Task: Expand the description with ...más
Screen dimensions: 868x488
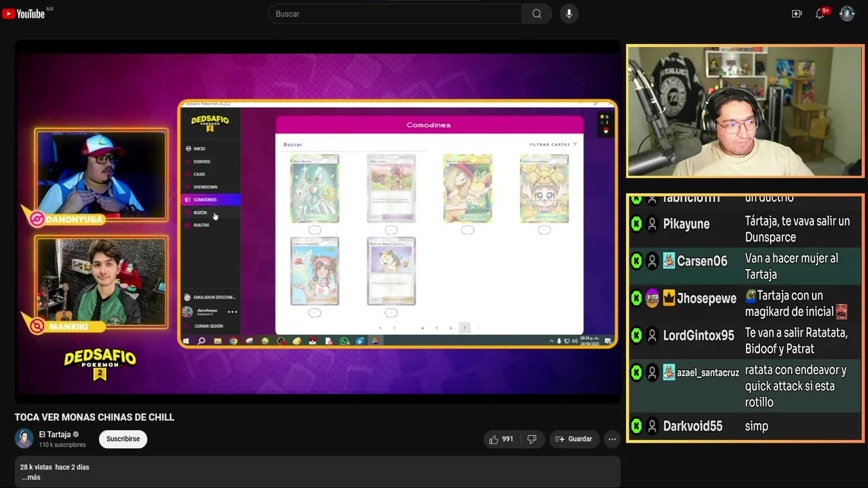Action: coord(31,477)
